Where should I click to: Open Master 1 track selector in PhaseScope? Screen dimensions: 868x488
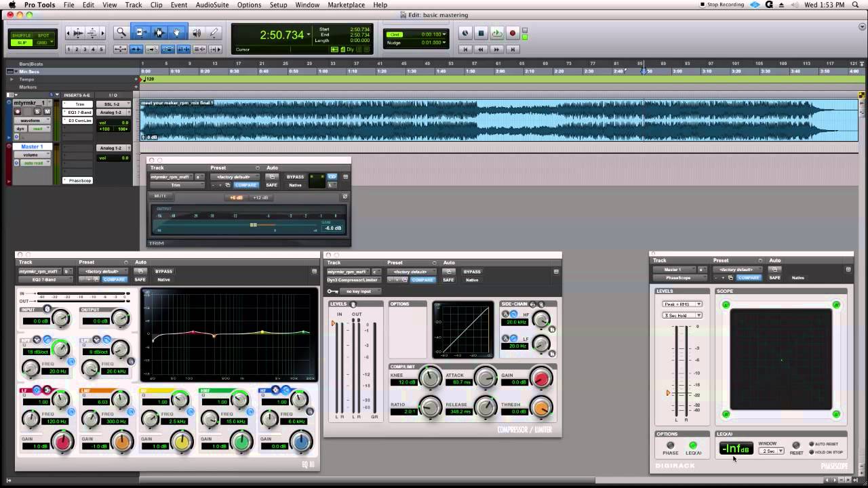pyautogui.click(x=673, y=269)
